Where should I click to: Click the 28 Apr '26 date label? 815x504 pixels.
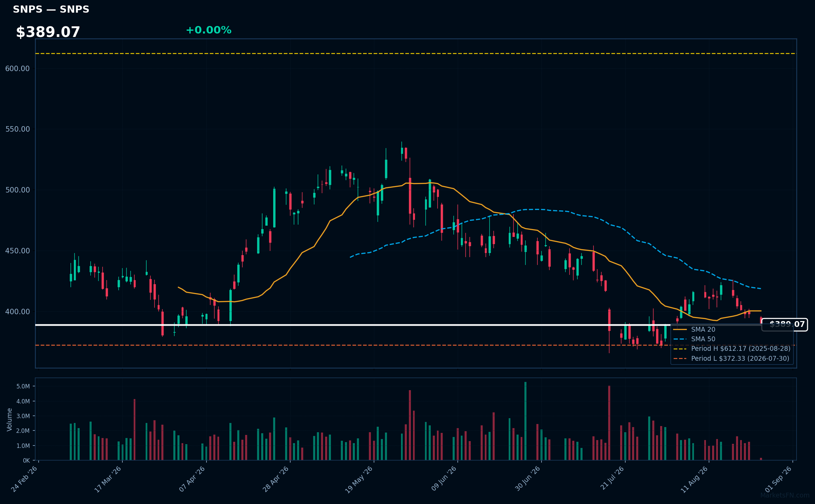pyautogui.click(x=276, y=479)
